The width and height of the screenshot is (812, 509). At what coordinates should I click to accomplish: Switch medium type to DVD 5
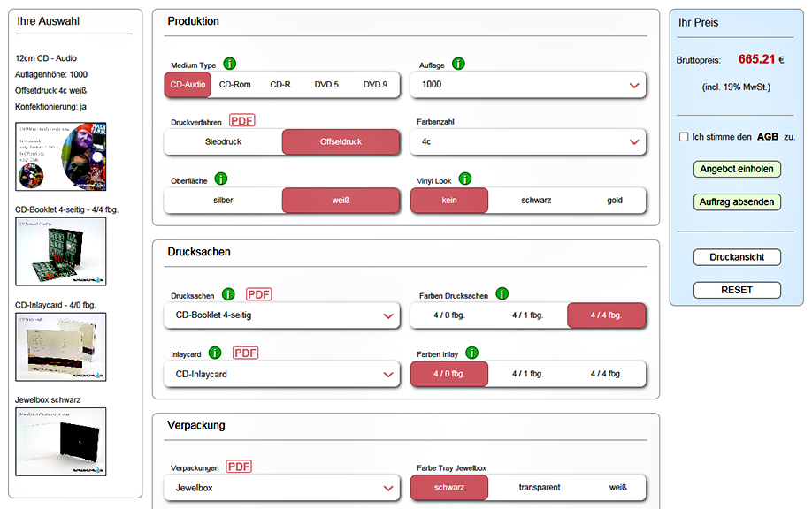(x=326, y=85)
